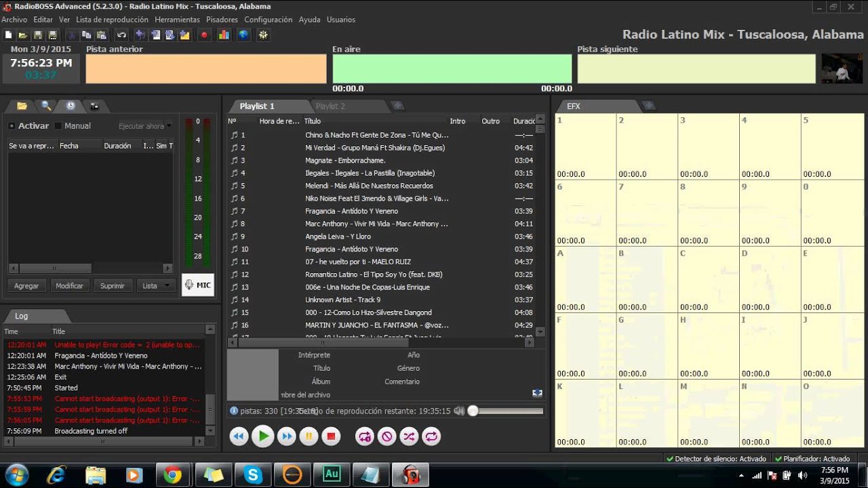Enable the Activar scheduler checkbox
This screenshot has width=868, height=488.
(12, 126)
